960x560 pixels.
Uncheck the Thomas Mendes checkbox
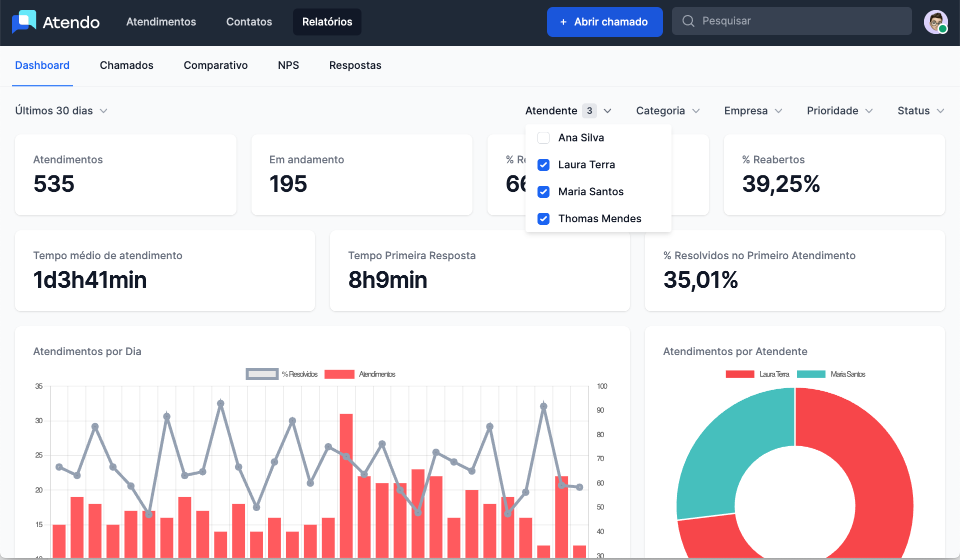click(x=543, y=219)
